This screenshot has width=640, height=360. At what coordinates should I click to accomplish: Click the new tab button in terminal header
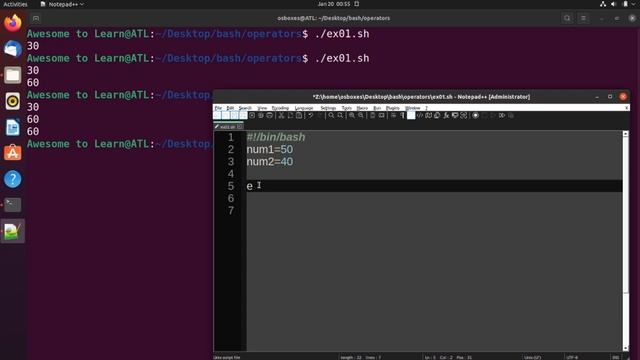tap(36, 18)
